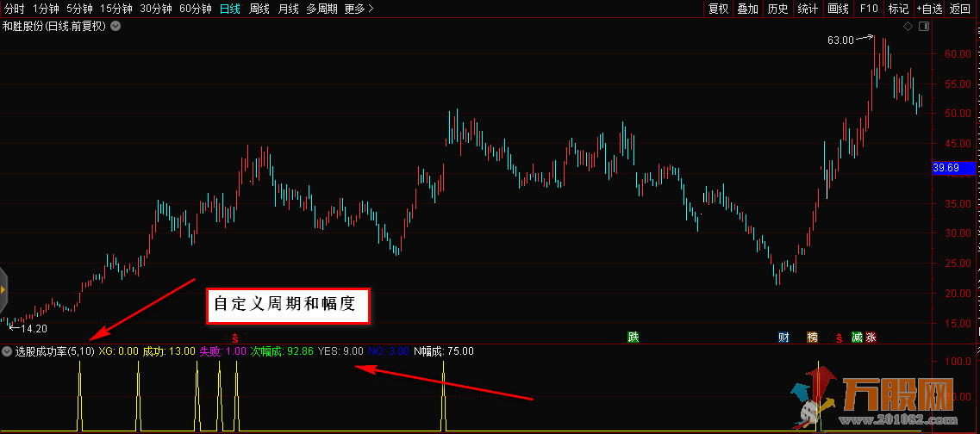Open F10 company info
The image size is (980, 434).
point(869,9)
